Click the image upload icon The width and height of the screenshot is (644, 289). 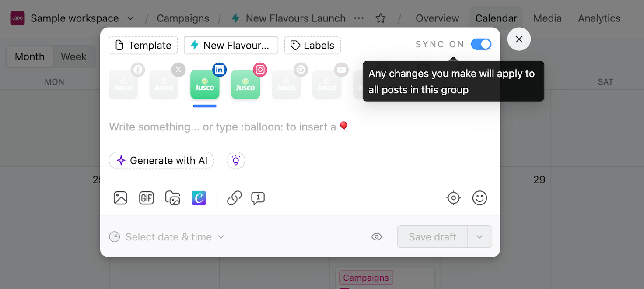point(120,198)
